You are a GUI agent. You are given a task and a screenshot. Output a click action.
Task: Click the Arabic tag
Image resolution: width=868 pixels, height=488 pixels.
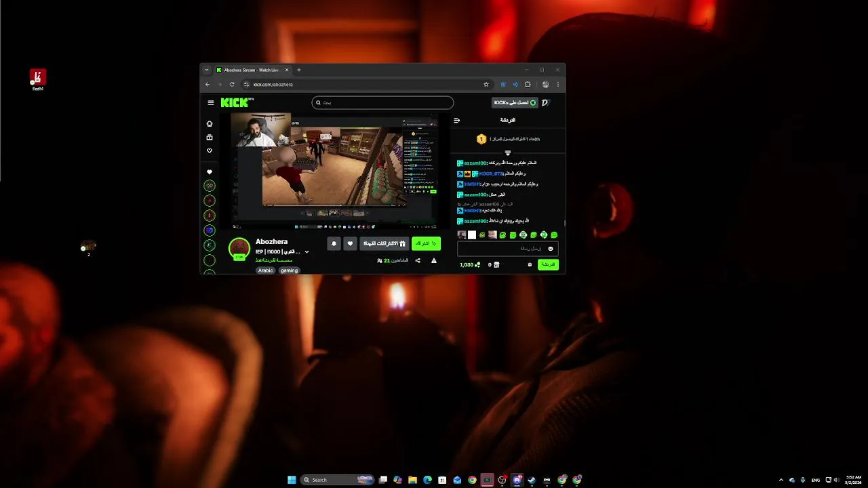pos(265,270)
